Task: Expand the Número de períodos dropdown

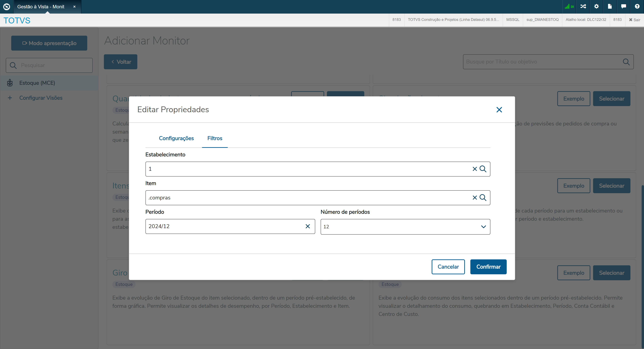Action: pyautogui.click(x=483, y=227)
